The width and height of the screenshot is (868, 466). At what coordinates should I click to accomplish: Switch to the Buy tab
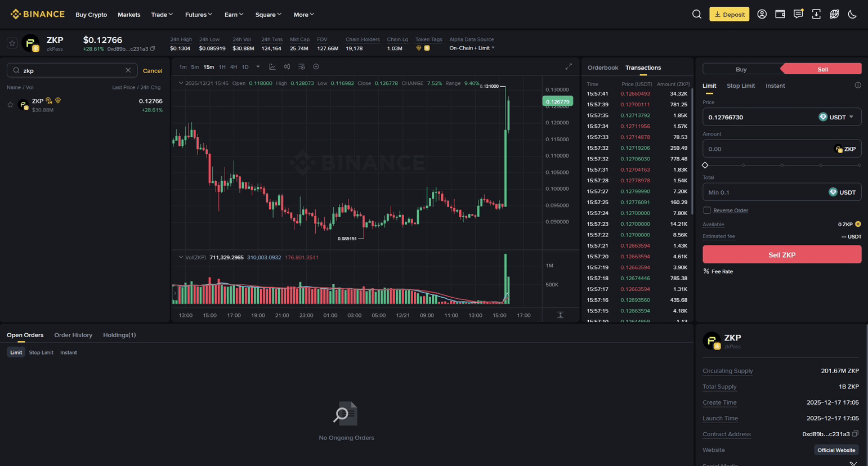tap(741, 69)
